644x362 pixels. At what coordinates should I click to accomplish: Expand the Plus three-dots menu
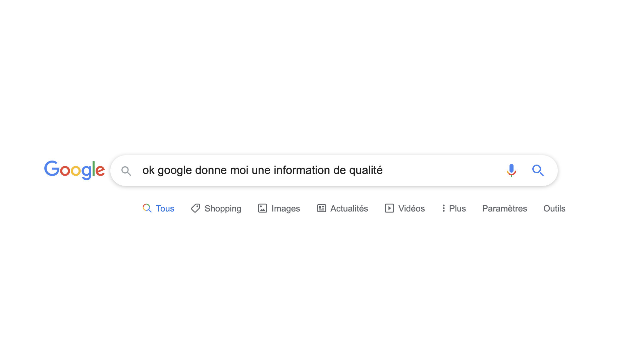(443, 208)
